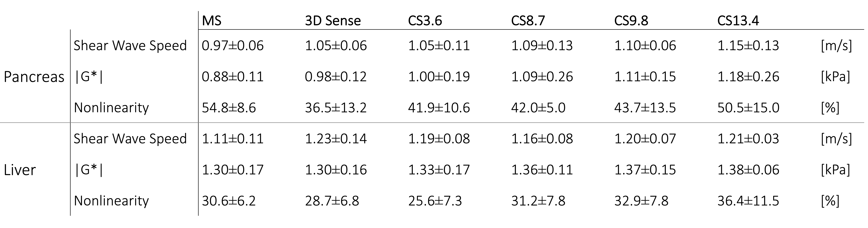This screenshot has height=228, width=868.
Task: Select Liver Nonlinearity row label
Action: 111,201
